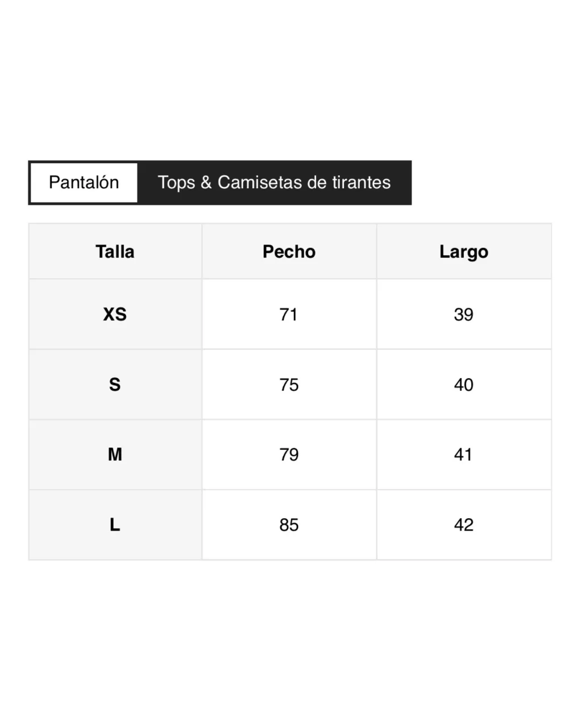Screen dimensions: 582x728
Task: Click the Talla column header
Action: 115,251
